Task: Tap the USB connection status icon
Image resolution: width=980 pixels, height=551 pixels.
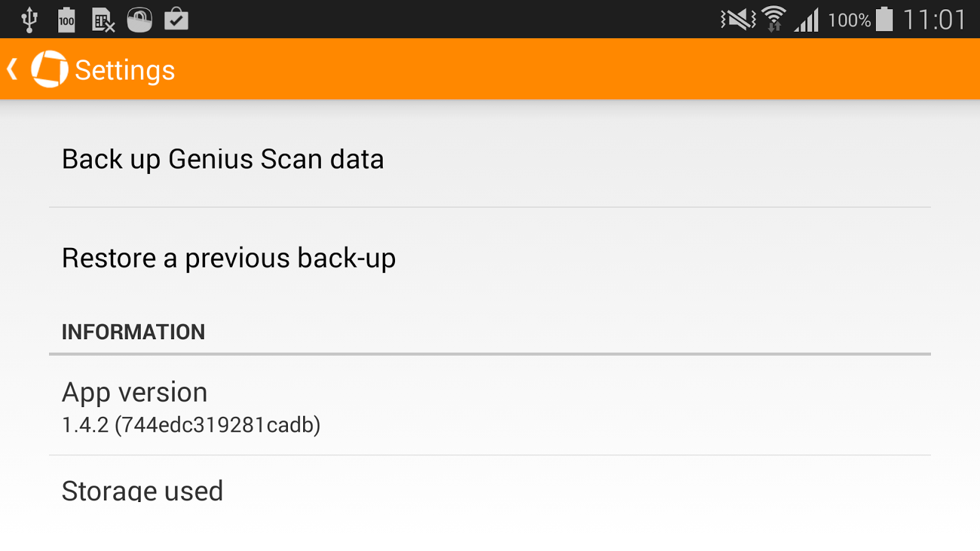Action: pyautogui.click(x=29, y=20)
